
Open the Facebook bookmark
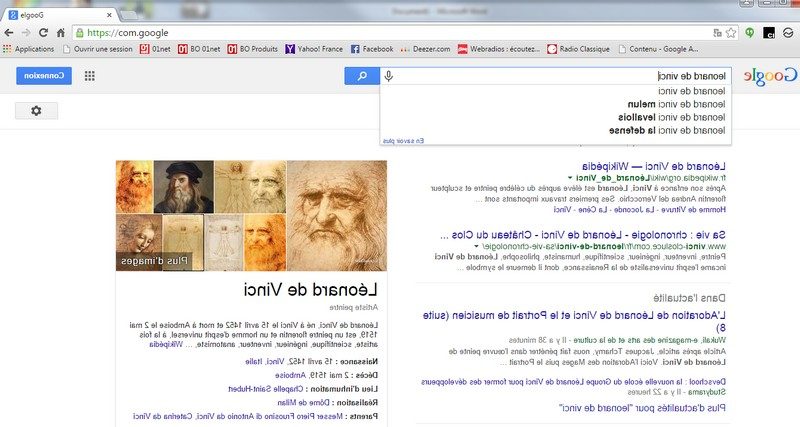[372, 49]
